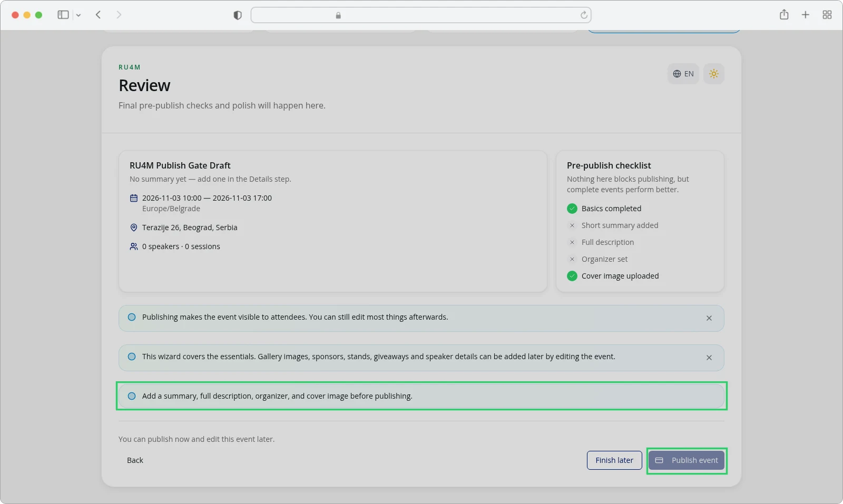843x504 pixels.
Task: Click the Basics completed green check icon
Action: (x=572, y=209)
